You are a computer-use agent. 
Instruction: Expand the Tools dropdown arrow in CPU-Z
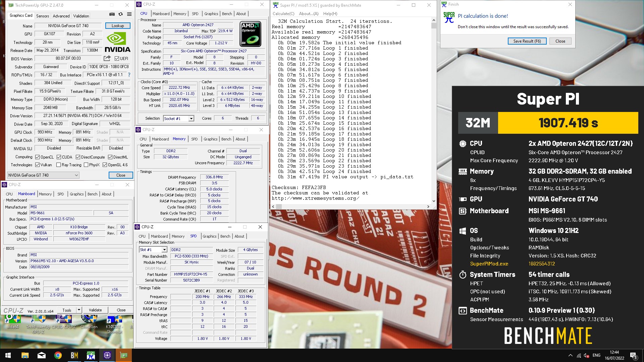point(79,310)
